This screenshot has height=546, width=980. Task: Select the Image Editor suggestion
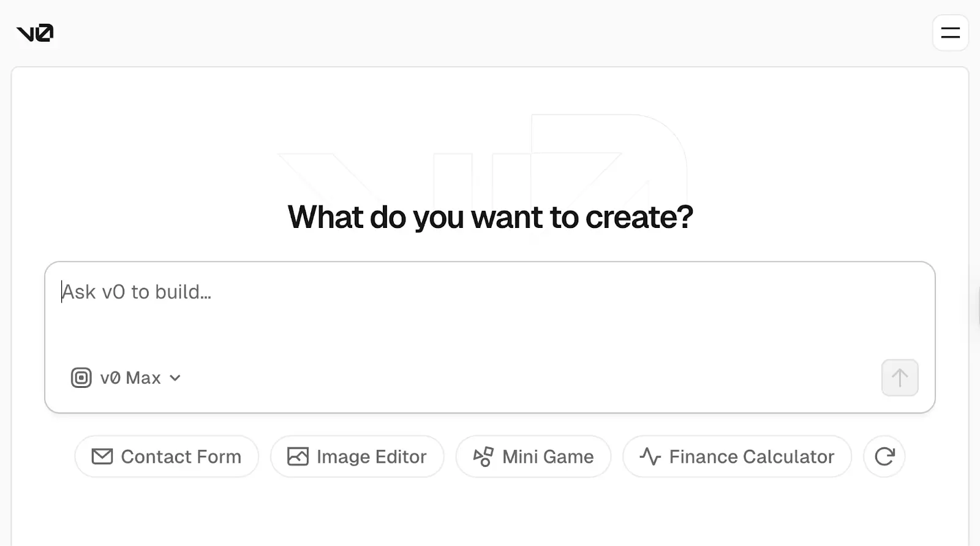357,457
